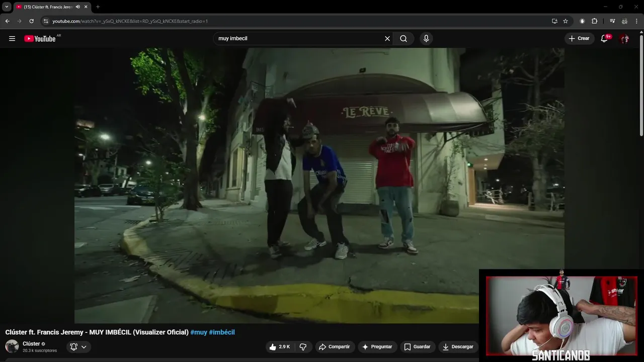Like the video with thumbs up 2.9 K
This screenshot has width=644, height=362.
(280, 347)
